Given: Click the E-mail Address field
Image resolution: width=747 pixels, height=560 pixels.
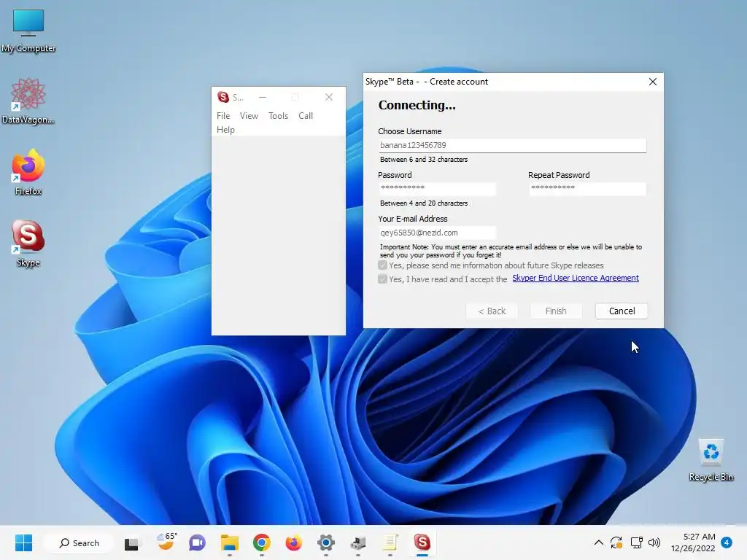Looking at the screenshot, I should 437,233.
